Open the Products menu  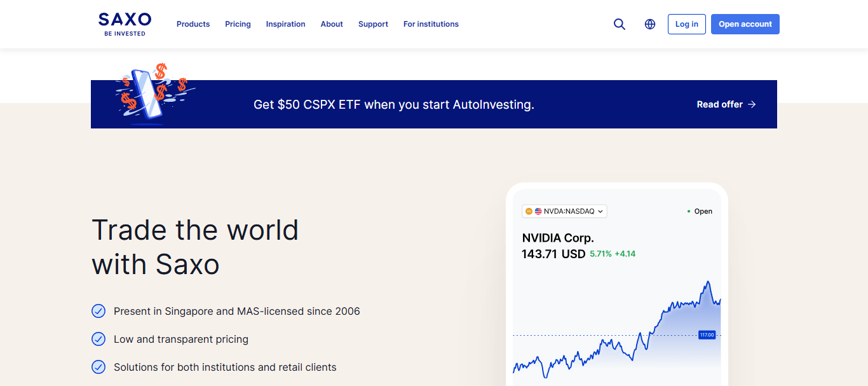click(x=193, y=24)
